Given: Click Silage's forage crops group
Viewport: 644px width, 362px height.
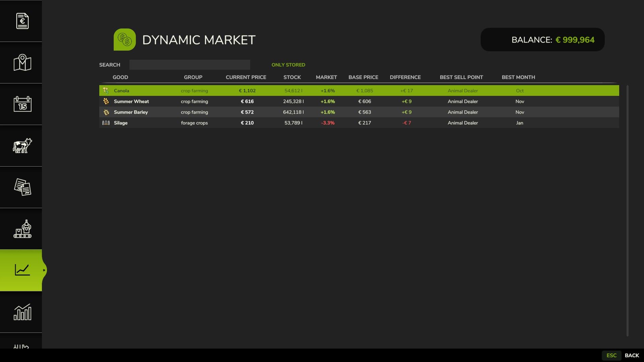Looking at the screenshot, I should pyautogui.click(x=194, y=123).
